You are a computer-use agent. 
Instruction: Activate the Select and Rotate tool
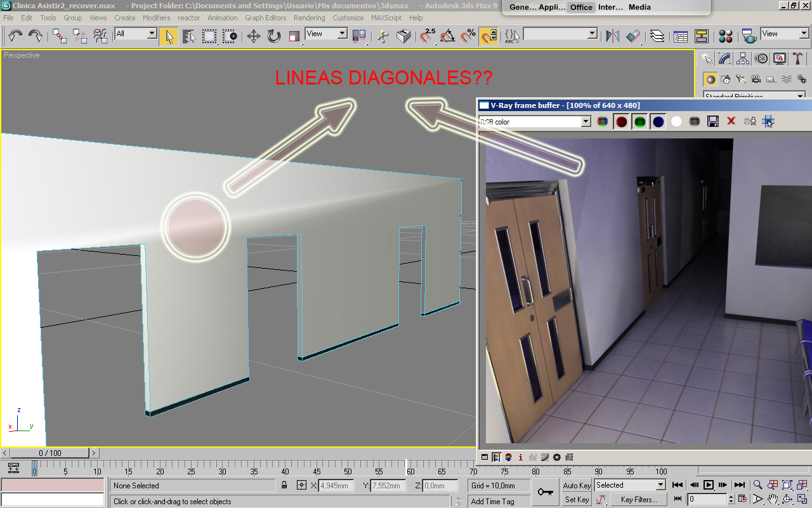(274, 36)
